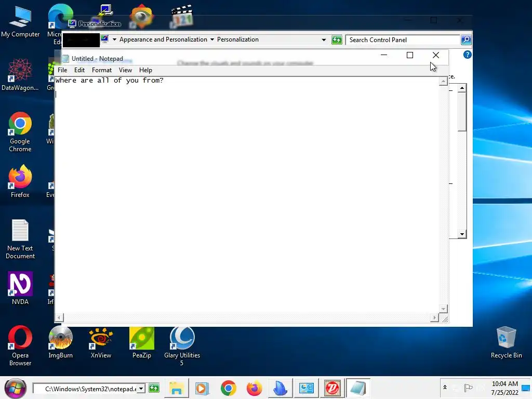The width and height of the screenshot is (532, 399).
Task: Click Notepad horizontal scrollbar left arrow
Action: pyautogui.click(x=59, y=318)
